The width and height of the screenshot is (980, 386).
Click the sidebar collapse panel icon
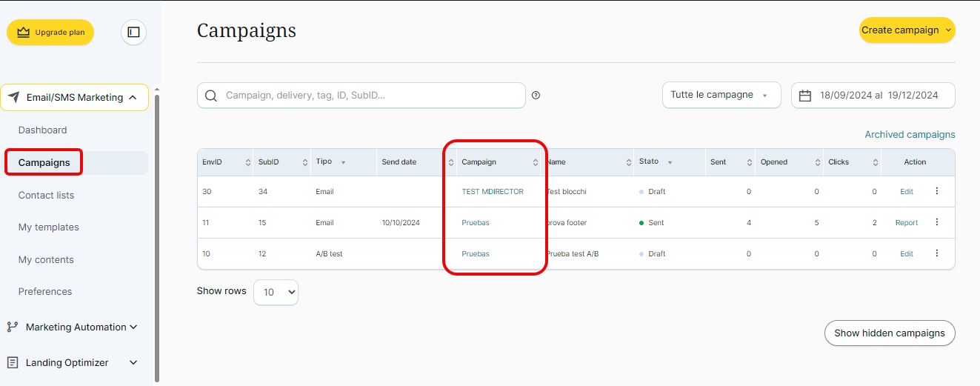133,32
